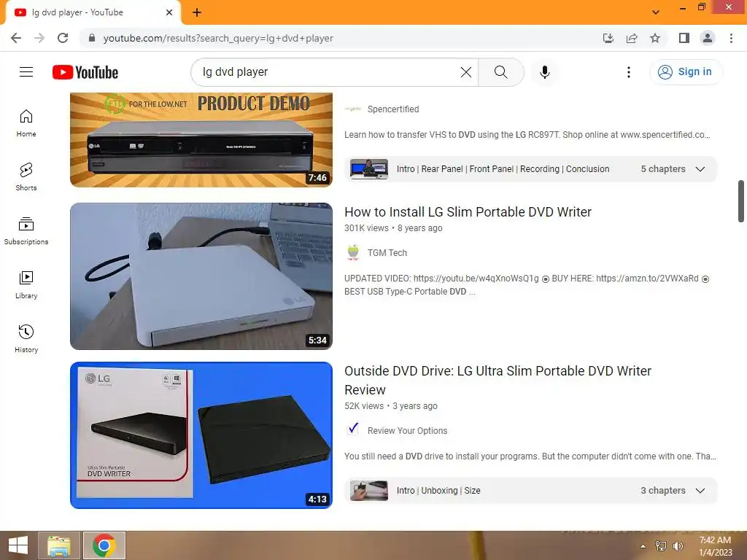Open History in the sidebar
Image resolution: width=747 pixels, height=560 pixels.
(26, 338)
